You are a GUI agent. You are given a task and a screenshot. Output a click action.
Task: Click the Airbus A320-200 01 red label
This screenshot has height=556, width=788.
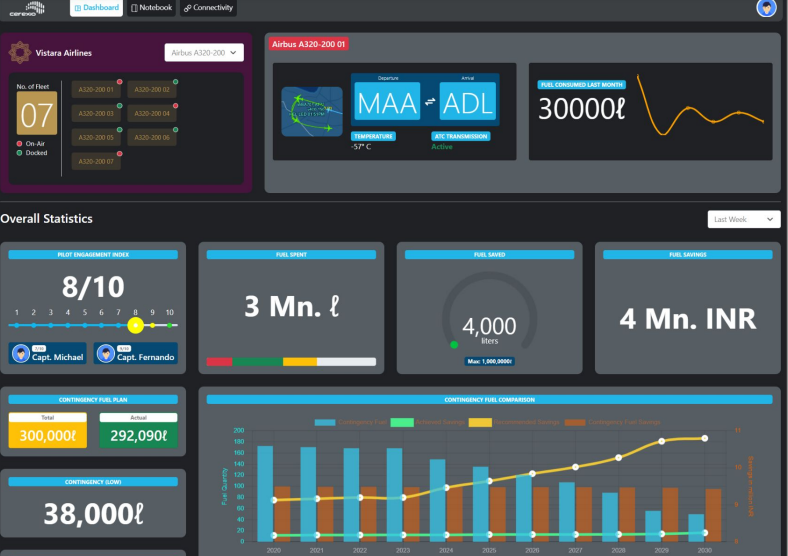click(309, 44)
